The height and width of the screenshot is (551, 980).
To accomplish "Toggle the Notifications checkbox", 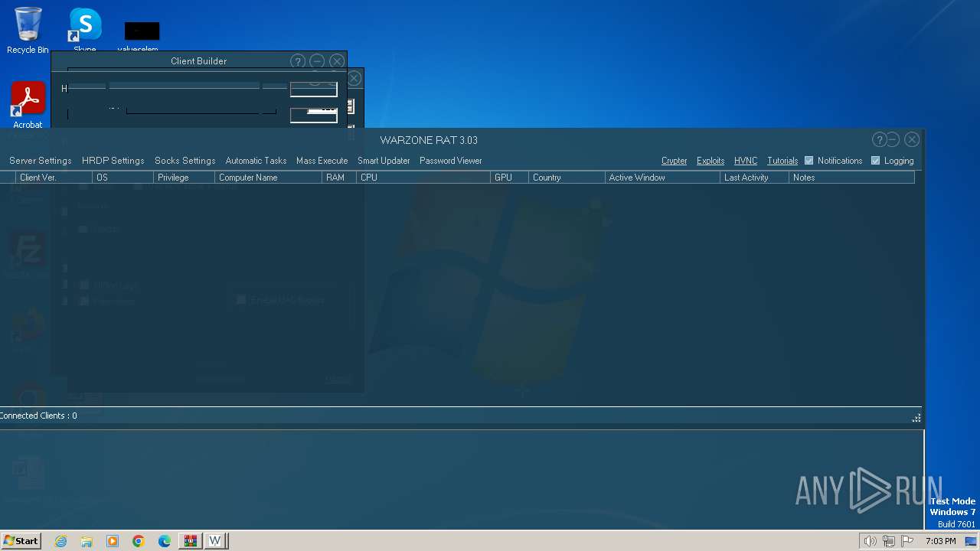I will click(808, 161).
